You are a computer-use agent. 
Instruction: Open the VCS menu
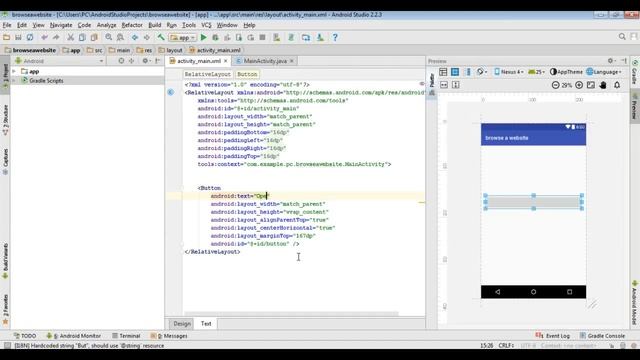click(206, 25)
